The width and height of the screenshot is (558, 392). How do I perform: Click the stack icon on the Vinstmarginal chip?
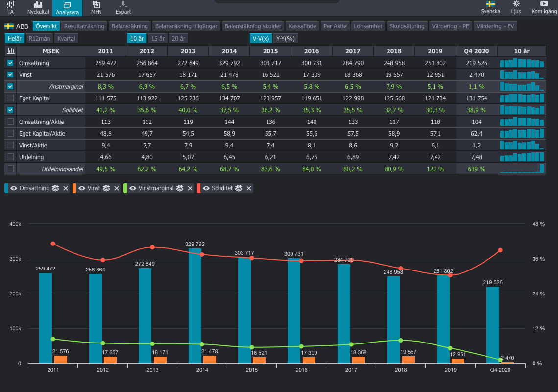point(180,188)
